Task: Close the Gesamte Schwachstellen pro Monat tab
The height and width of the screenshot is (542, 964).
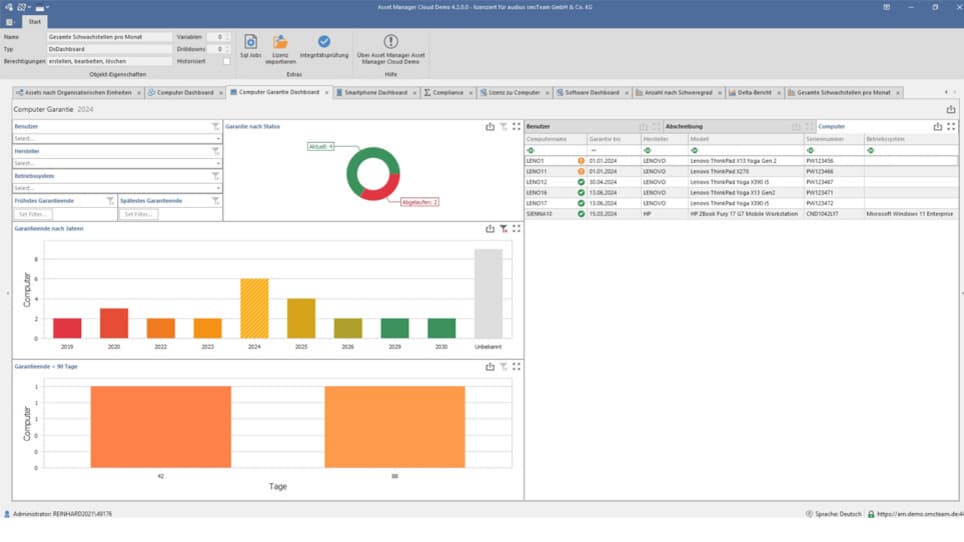Action: pyautogui.click(x=898, y=93)
